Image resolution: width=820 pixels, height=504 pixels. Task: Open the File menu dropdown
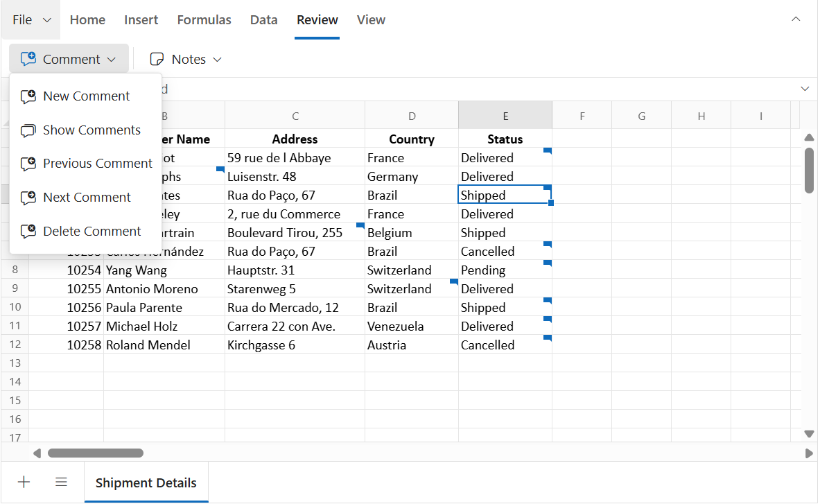[31, 20]
